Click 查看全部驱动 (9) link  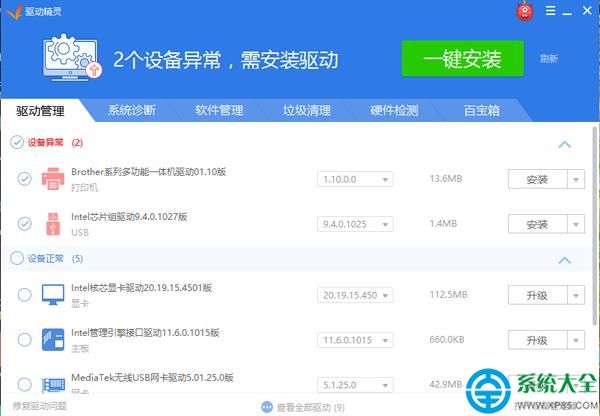tap(310, 408)
